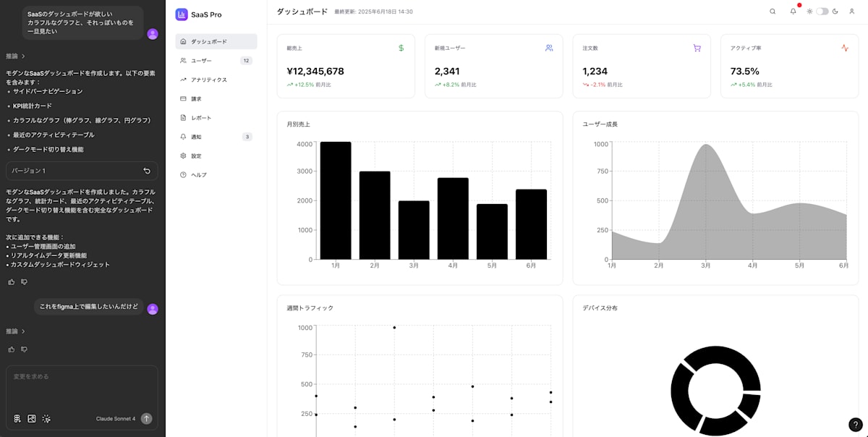Click the element select cursor icon in chat input
Screen dimensions: 868x437
46,418
